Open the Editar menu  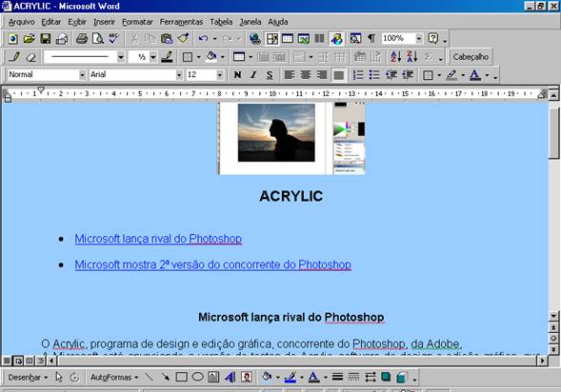click(51, 22)
